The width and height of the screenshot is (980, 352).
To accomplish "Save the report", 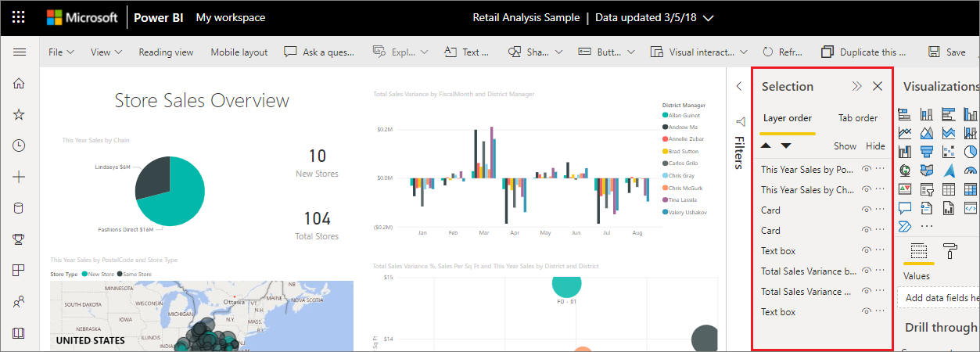I will [x=946, y=52].
